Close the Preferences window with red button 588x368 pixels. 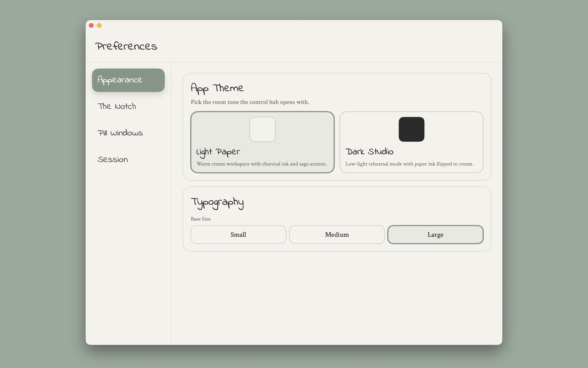(91, 26)
